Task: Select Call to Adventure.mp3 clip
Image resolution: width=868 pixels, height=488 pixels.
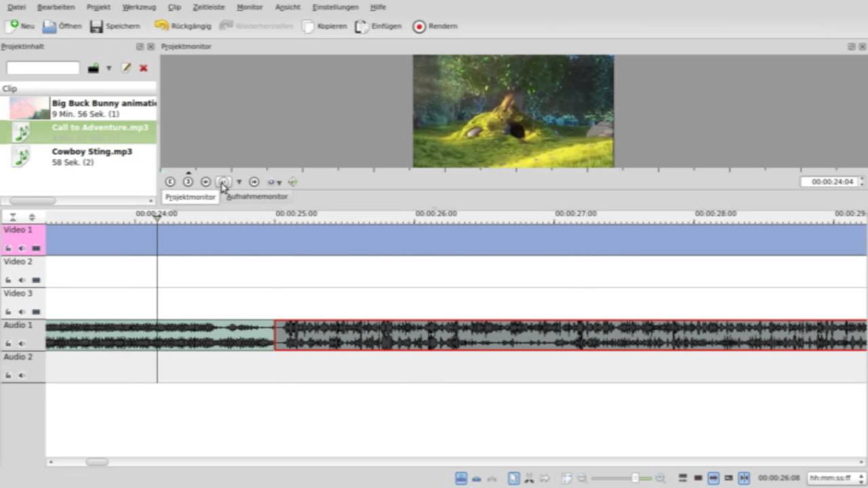Action: tap(78, 132)
